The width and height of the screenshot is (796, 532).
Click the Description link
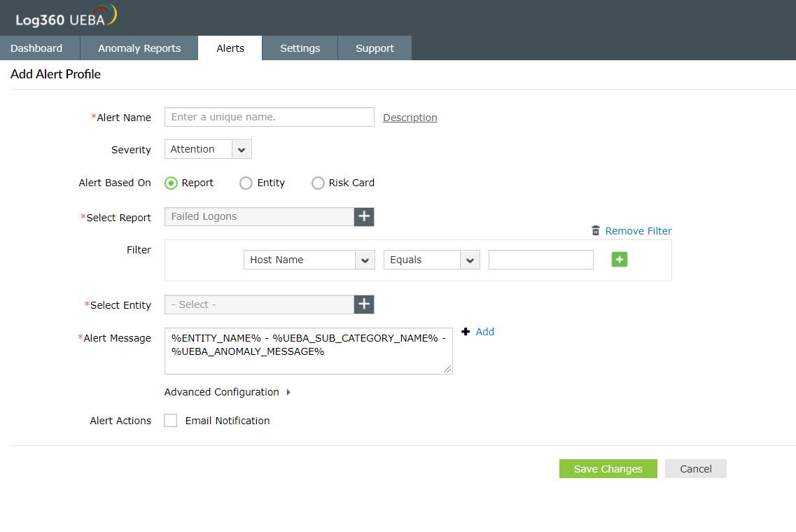(410, 118)
